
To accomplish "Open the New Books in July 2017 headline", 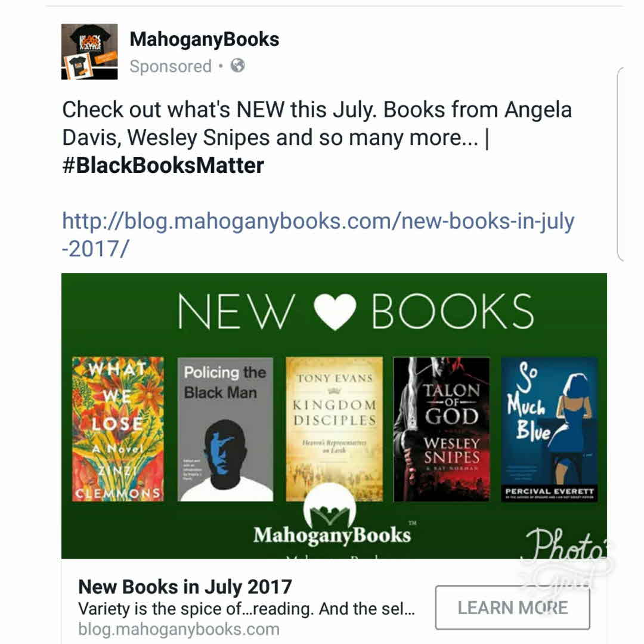I will pos(185,587).
